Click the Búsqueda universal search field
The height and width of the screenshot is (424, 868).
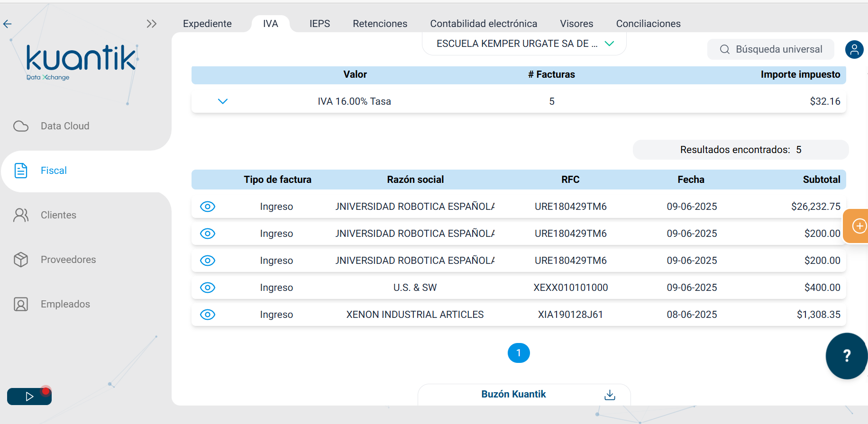771,49
